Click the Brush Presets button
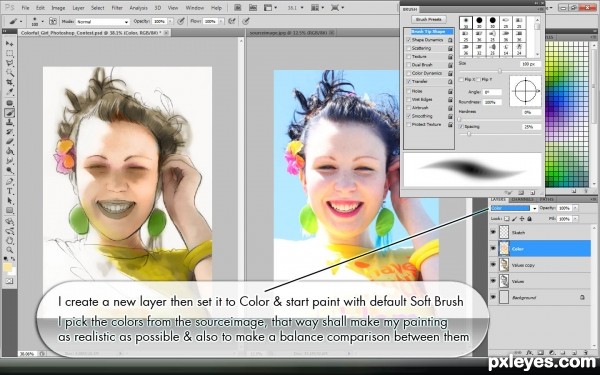The image size is (600, 375). coord(429,19)
